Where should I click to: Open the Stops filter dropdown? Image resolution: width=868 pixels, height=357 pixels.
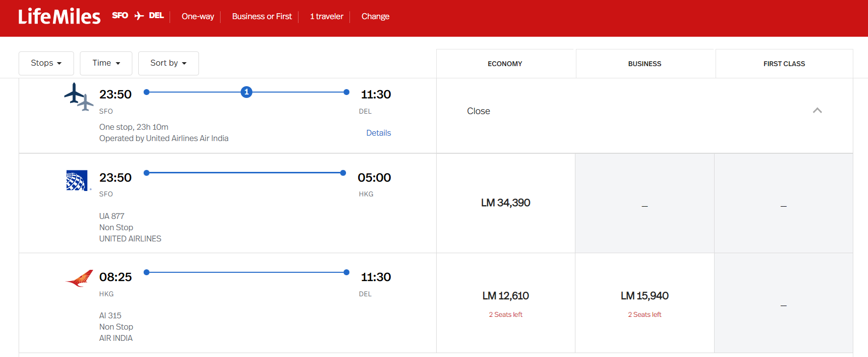pyautogui.click(x=46, y=63)
